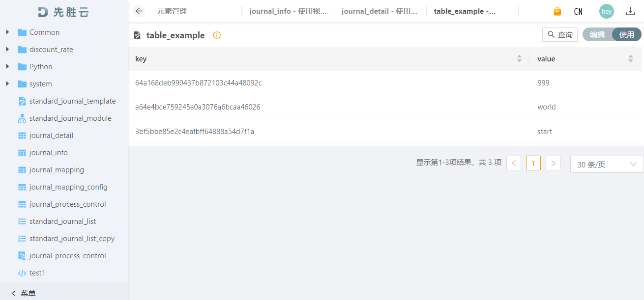Click the download icon in top bar

point(630,11)
